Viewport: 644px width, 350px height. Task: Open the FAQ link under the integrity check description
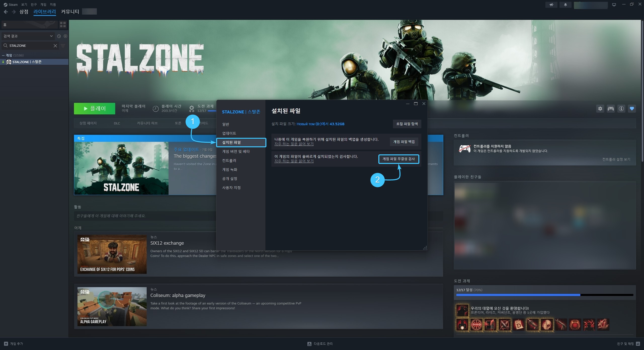coord(294,161)
